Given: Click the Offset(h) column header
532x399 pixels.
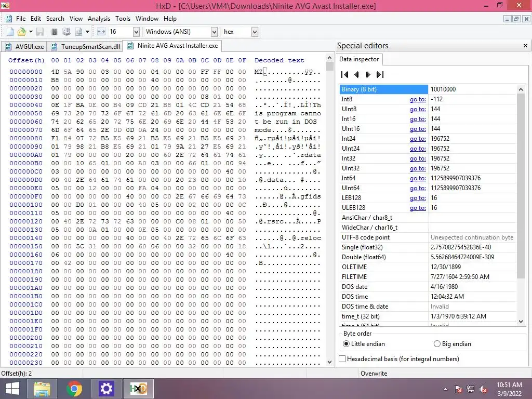Looking at the screenshot, I should click(26, 60).
